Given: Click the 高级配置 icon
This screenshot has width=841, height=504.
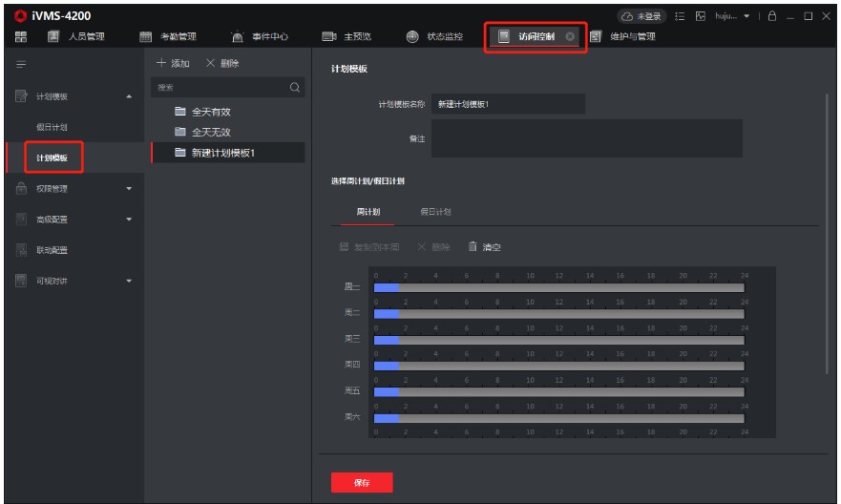Looking at the screenshot, I should click(21, 219).
